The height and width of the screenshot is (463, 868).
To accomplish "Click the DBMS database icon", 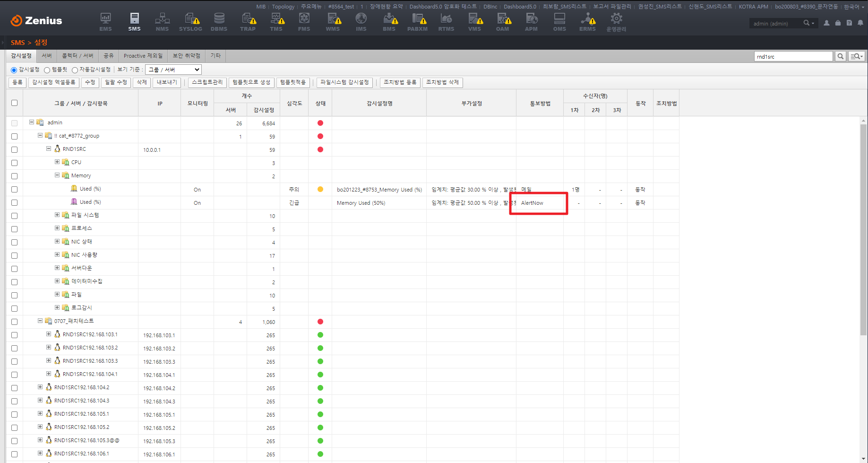I will click(219, 22).
